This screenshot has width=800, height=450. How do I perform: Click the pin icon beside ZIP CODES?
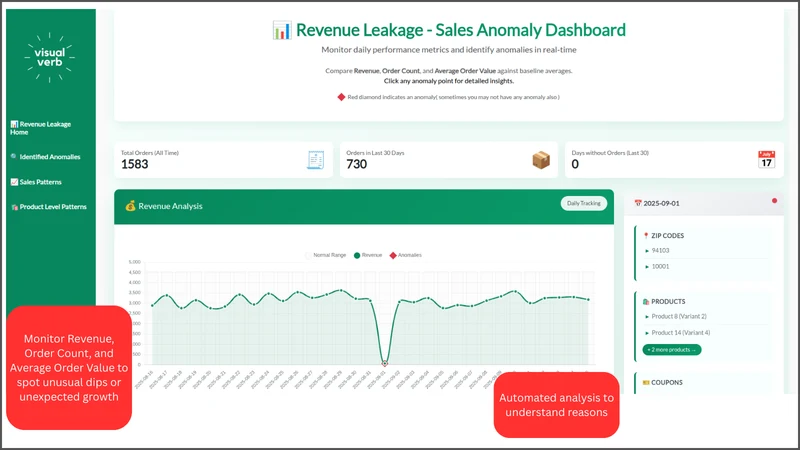[646, 236]
